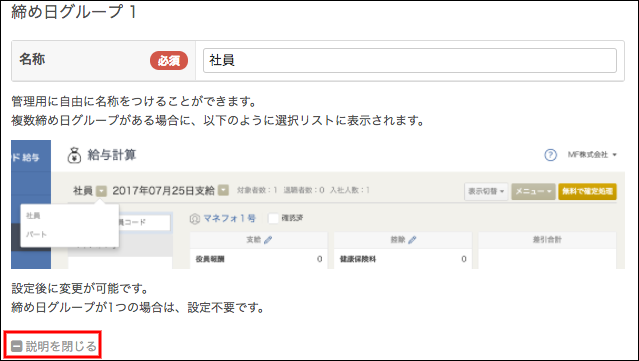The image size is (639, 361).
Task: Expand the 社員 group dropdown arrow
Action: click(101, 191)
